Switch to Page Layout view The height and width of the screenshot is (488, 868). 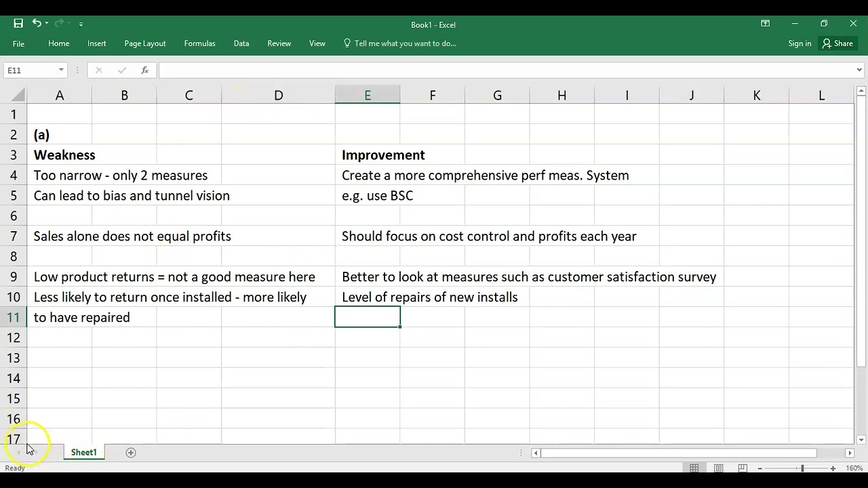[x=719, y=468]
